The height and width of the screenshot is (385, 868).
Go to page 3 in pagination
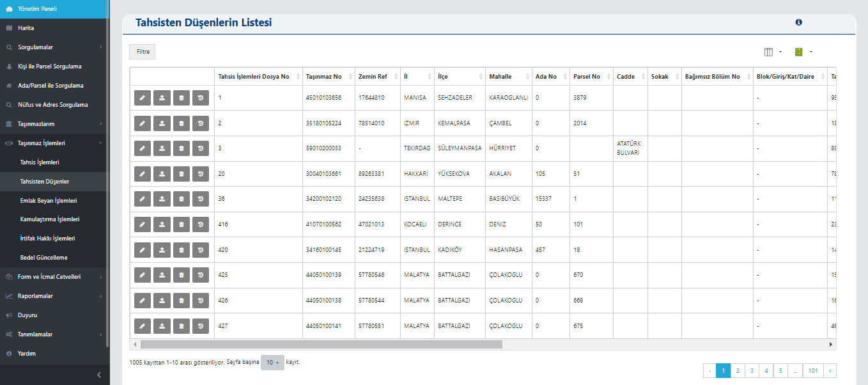tap(752, 370)
